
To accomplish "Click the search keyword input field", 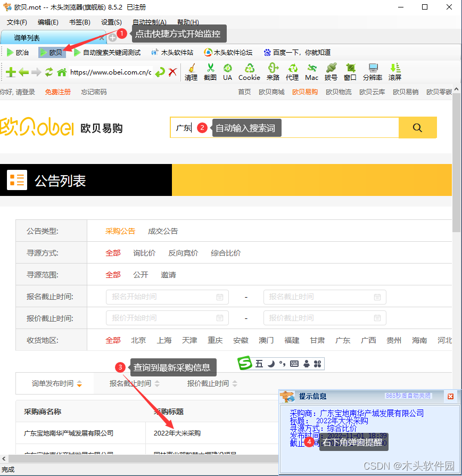I will [284, 127].
